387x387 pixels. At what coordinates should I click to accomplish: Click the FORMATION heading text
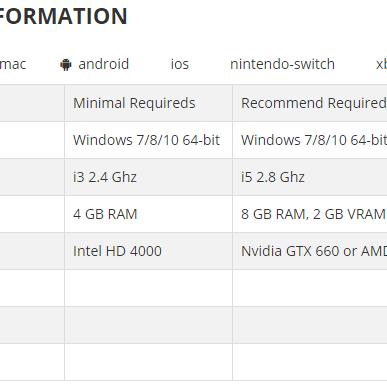tap(63, 16)
